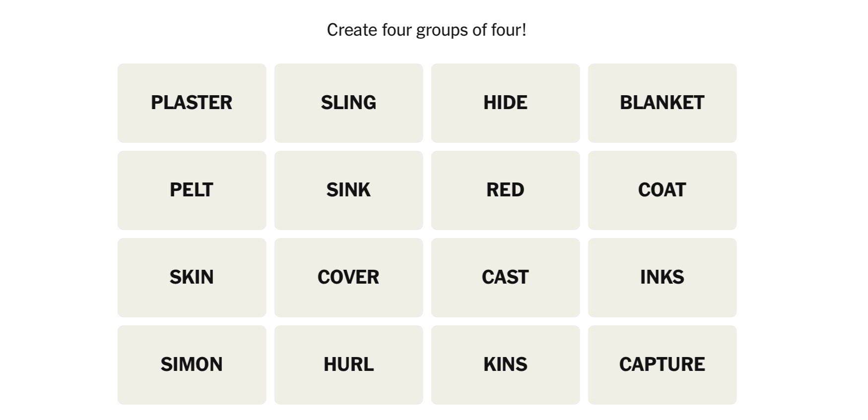
Task: Click the SLING tile
Action: (x=348, y=103)
